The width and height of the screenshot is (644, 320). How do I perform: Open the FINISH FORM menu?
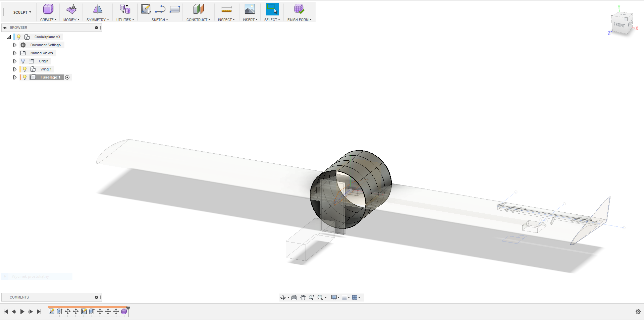coord(299,20)
